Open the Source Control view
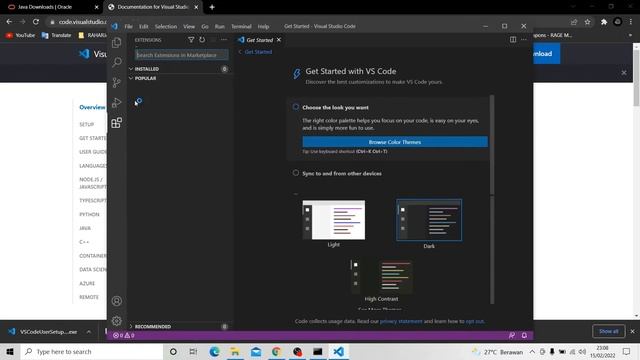The height and width of the screenshot is (360, 640). [117, 82]
